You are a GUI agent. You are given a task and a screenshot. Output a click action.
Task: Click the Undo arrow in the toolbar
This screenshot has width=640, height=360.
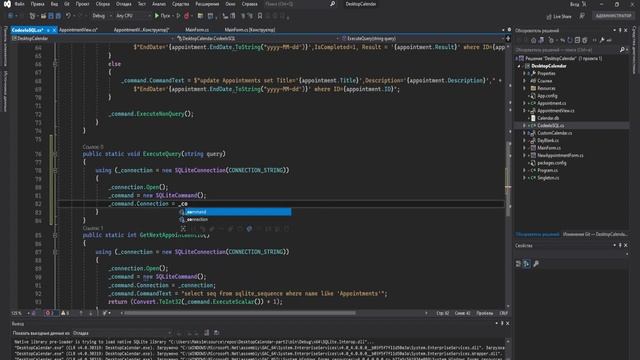tap(68, 16)
